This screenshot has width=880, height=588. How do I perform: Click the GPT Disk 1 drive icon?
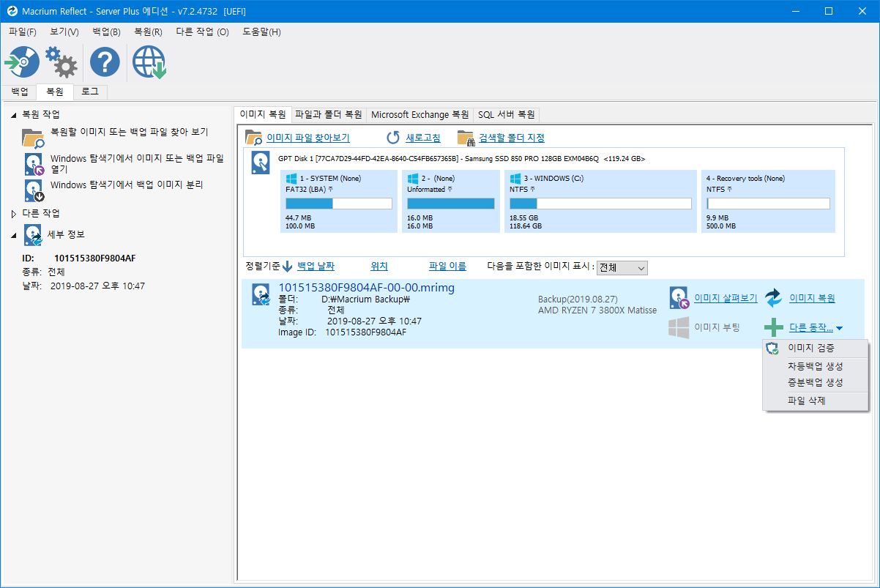tap(261, 162)
